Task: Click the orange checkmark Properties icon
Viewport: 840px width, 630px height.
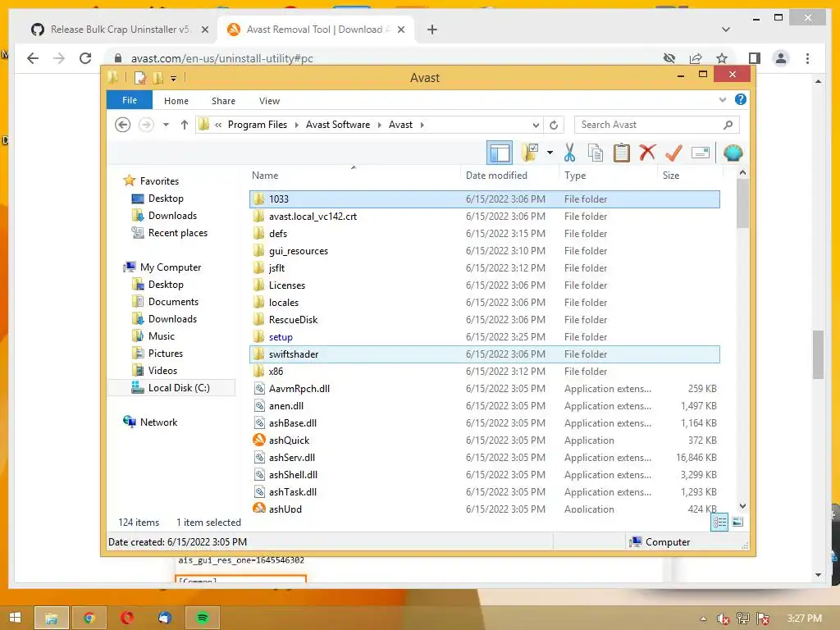Action: pos(673,153)
